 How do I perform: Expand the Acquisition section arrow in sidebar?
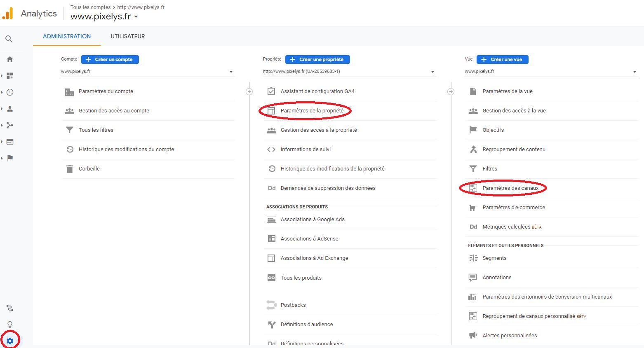click(2, 125)
